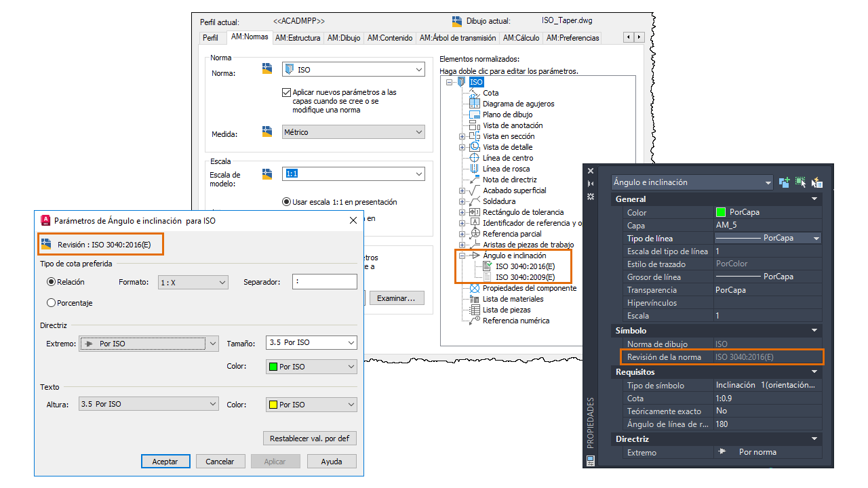
Task: Switch to the AM:Árbol de transmisión tab
Action: coord(458,38)
